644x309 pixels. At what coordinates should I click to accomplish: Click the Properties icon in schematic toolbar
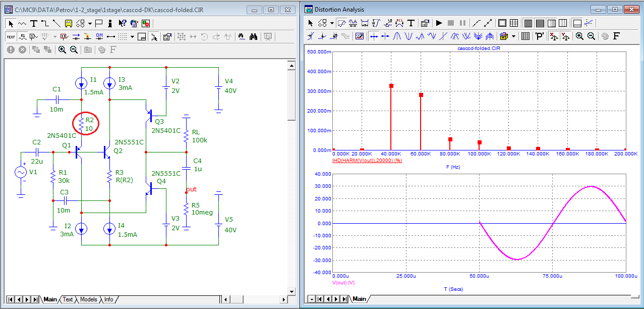click(x=167, y=37)
